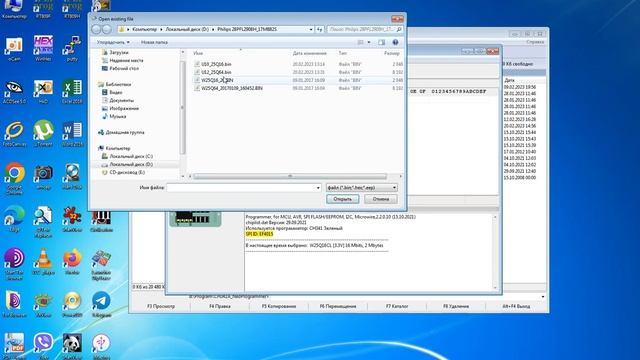
Task: Open ACDSee 5.0 desktop shortcut
Action: (14, 91)
